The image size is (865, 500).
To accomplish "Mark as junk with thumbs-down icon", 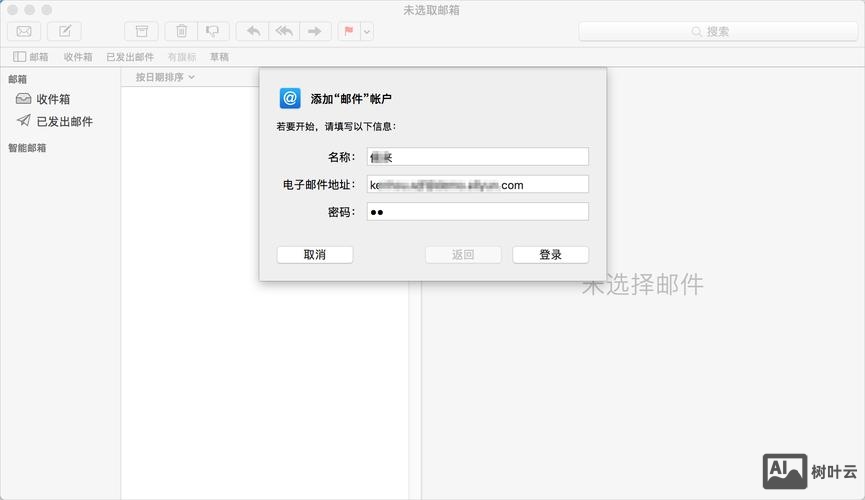I will (x=213, y=31).
